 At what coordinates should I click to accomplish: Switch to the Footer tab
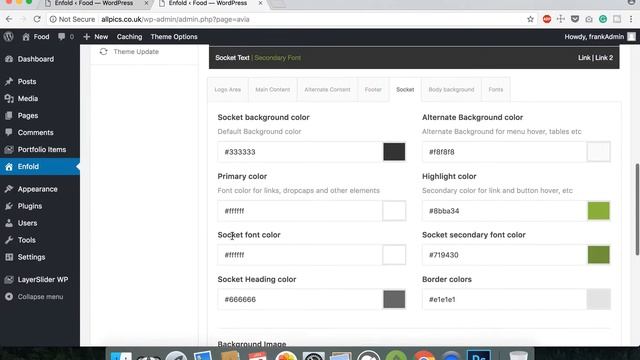point(373,89)
